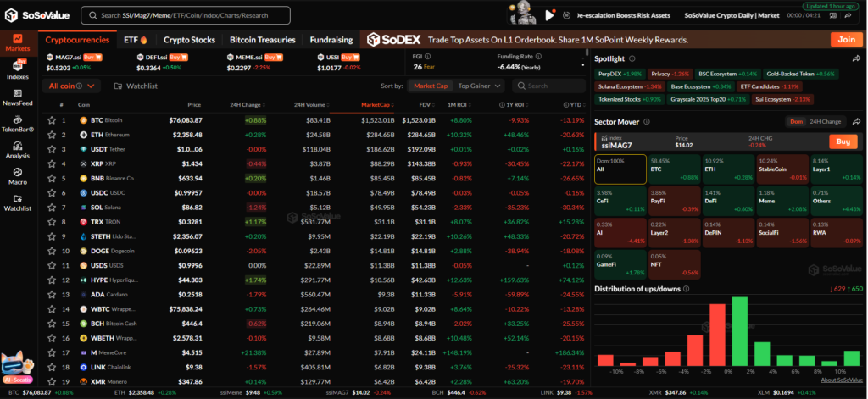
Task: Click the orange Join button
Action: point(846,39)
